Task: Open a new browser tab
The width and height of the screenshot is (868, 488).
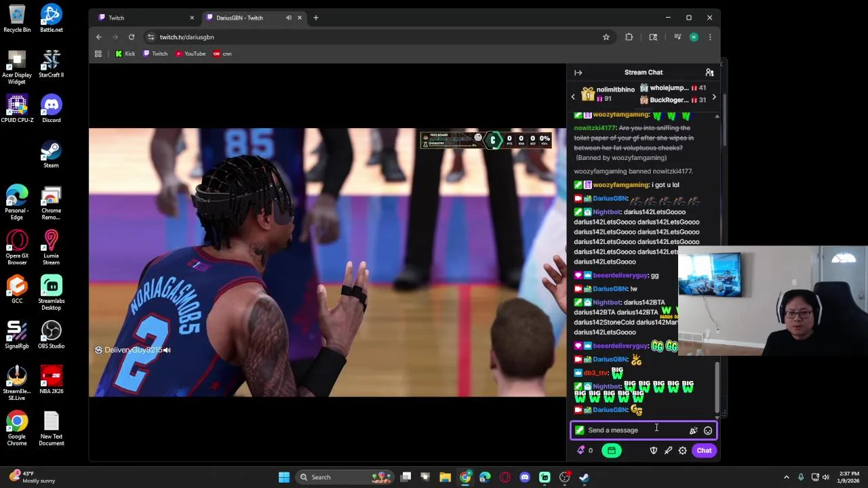Action: coord(316,18)
